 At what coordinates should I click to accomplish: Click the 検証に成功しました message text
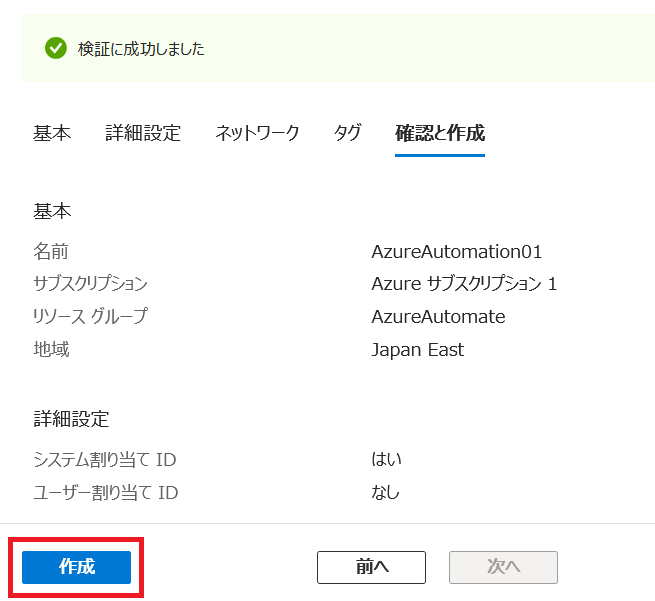[x=141, y=48]
